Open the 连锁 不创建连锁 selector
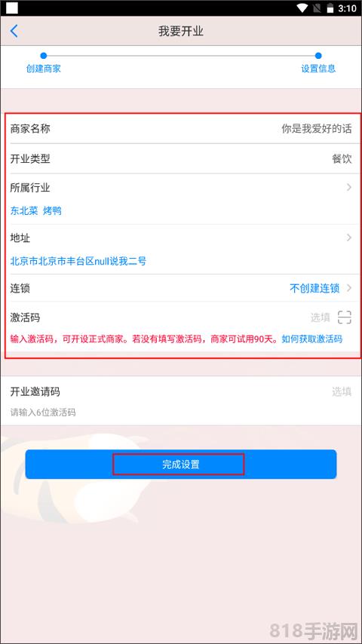This screenshot has height=644, width=362. coord(321,288)
